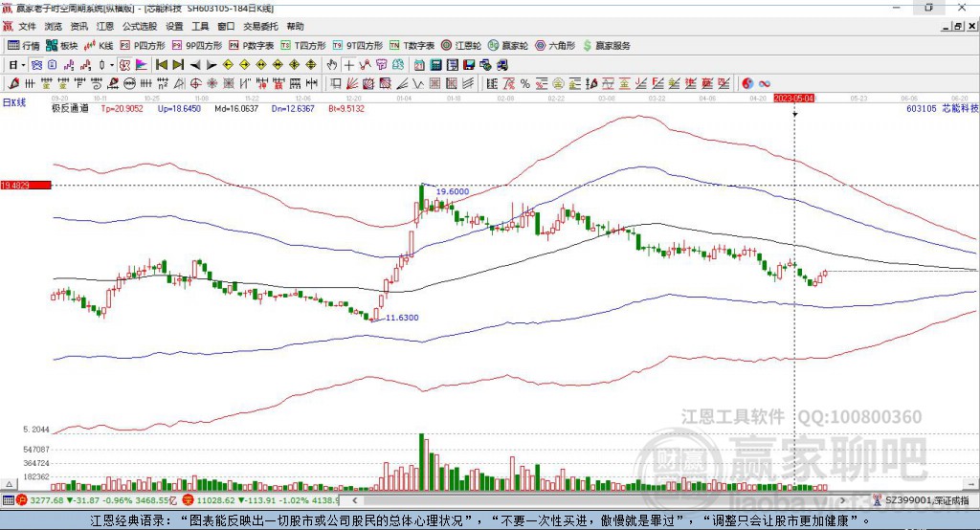Toggle the highlighted 极反 indicator icon
980x530 pixels.
point(124,65)
